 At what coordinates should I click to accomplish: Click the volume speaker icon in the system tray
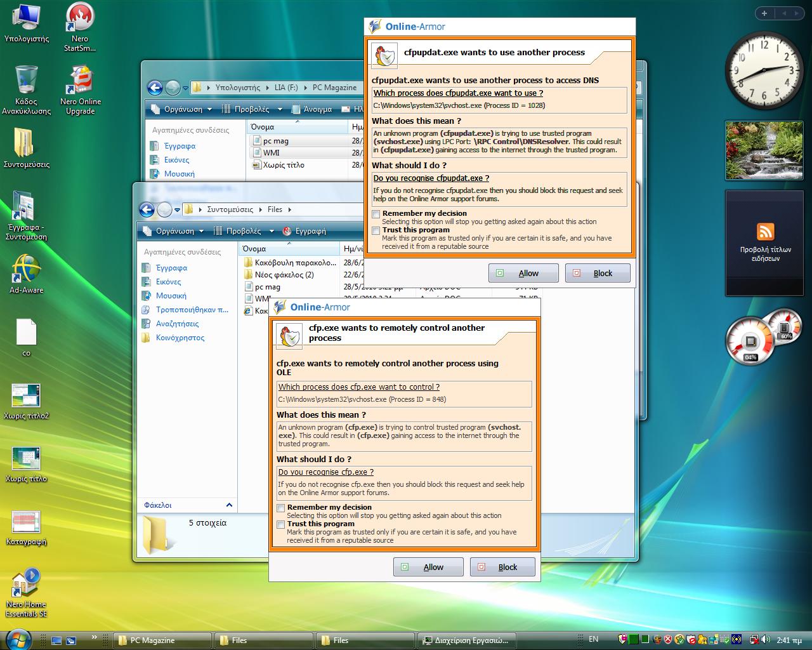766,640
